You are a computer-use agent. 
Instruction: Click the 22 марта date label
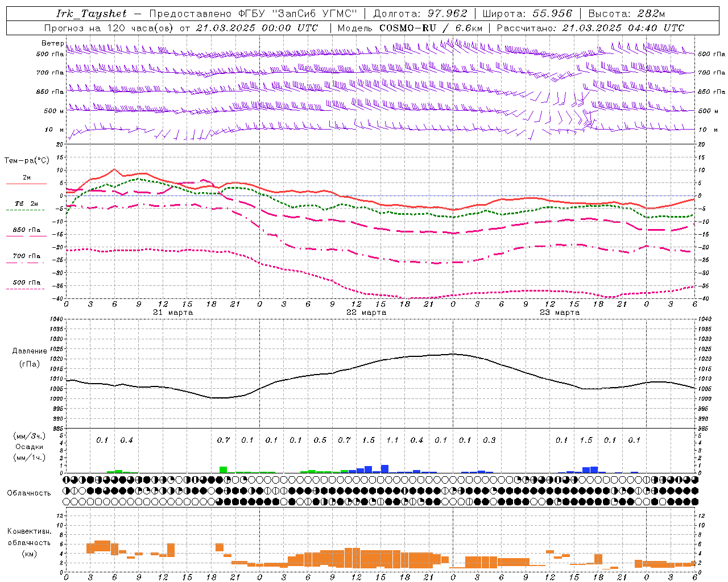point(366,313)
